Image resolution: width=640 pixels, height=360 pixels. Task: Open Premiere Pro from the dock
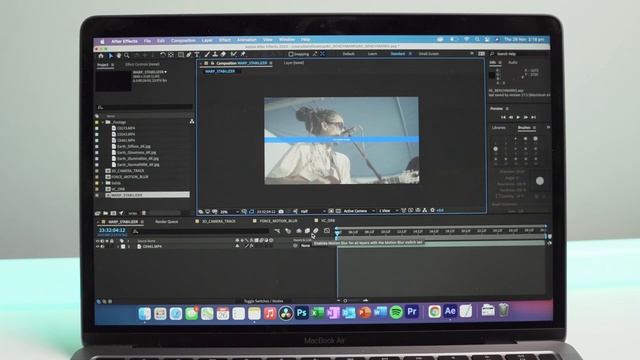[x=412, y=312]
